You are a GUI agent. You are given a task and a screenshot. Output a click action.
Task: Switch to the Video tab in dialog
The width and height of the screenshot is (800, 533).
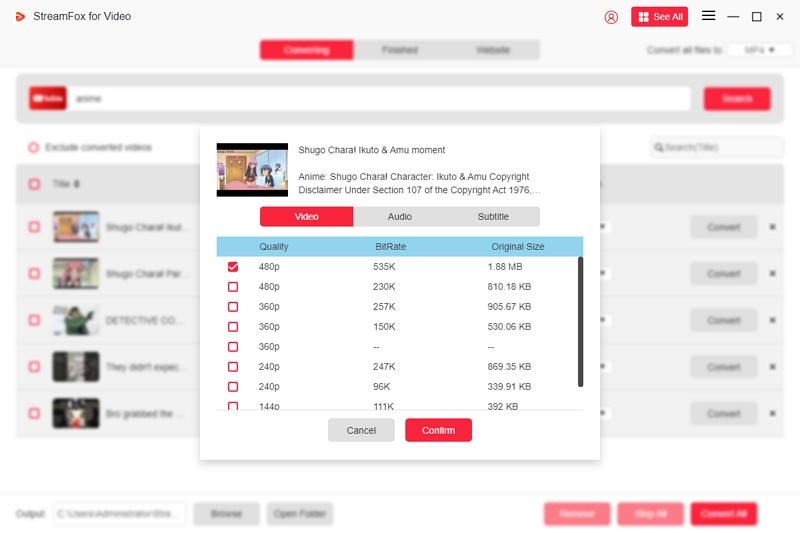[x=307, y=217]
